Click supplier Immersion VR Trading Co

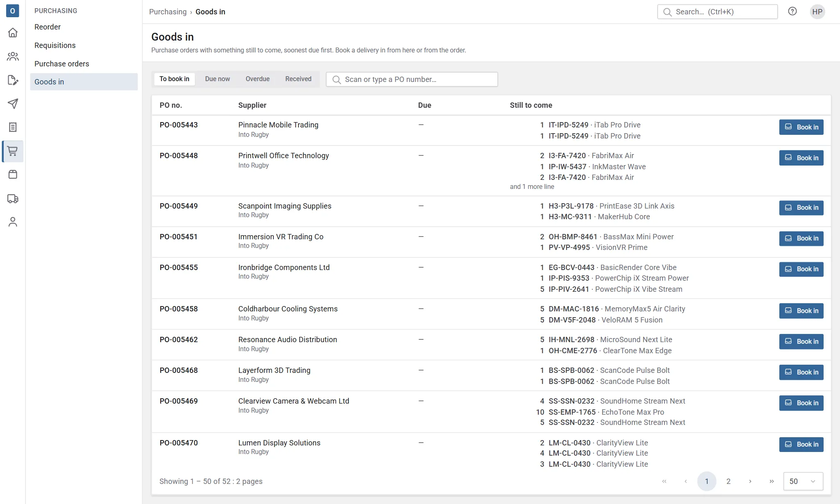point(281,237)
